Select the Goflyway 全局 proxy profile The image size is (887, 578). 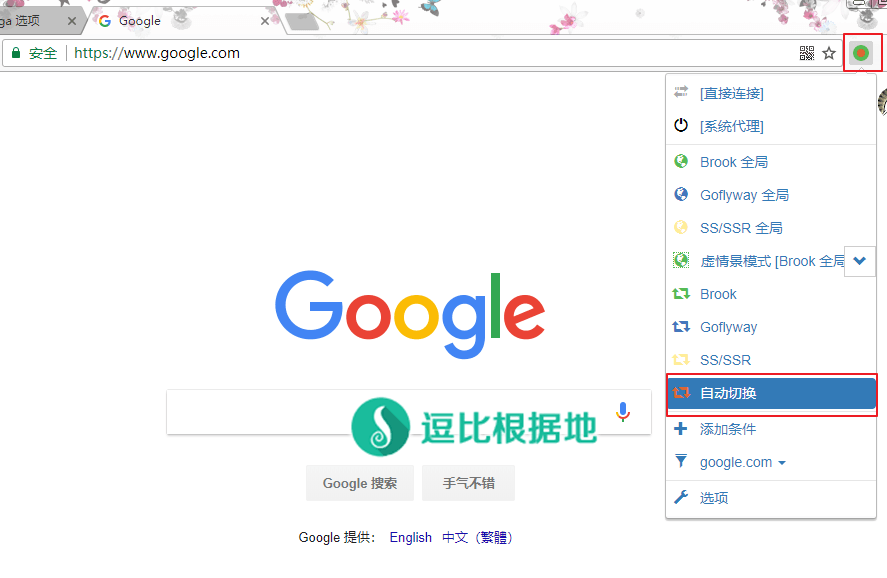tap(743, 195)
